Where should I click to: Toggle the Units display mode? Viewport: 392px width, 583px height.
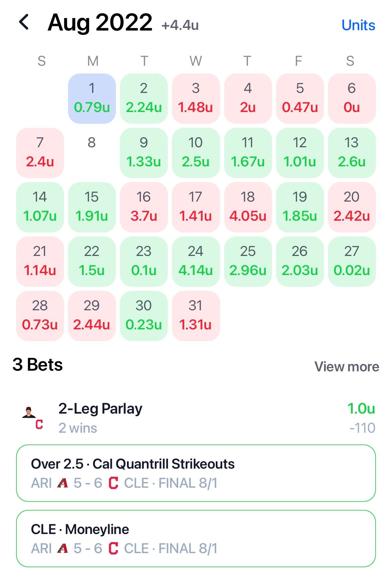pyautogui.click(x=358, y=25)
